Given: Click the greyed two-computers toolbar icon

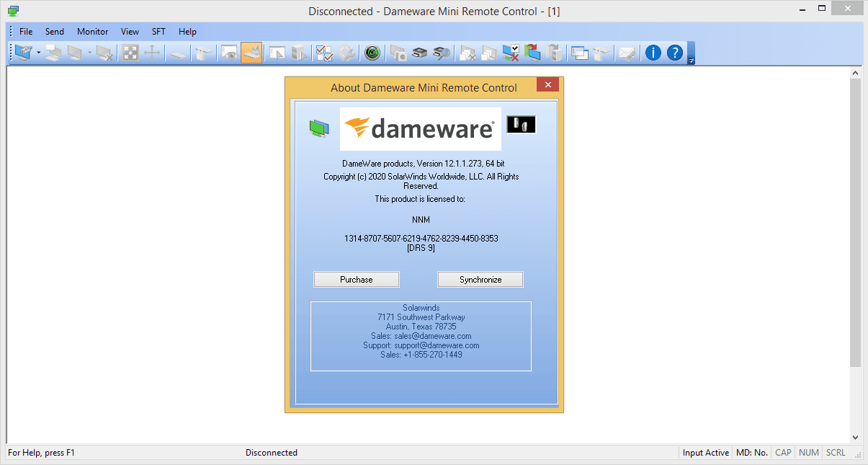Looking at the screenshot, I should click(53, 53).
